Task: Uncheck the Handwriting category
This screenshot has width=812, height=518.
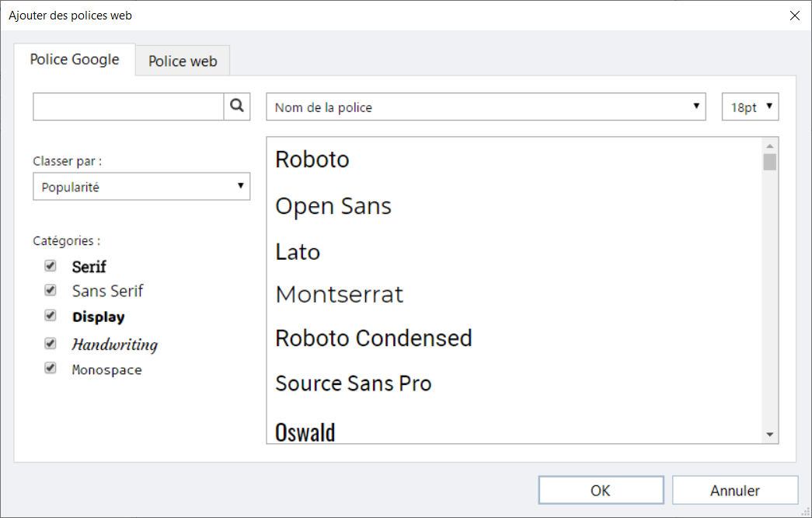Action: click(x=51, y=343)
